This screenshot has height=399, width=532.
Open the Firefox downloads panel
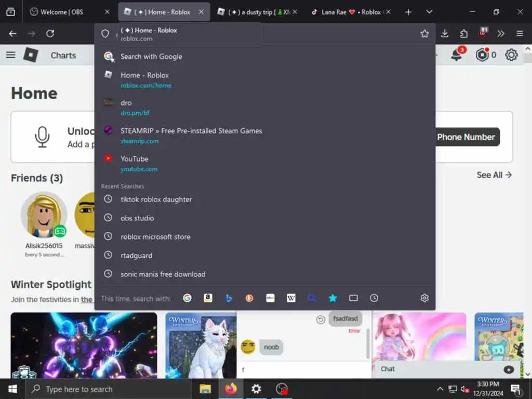tap(445, 34)
